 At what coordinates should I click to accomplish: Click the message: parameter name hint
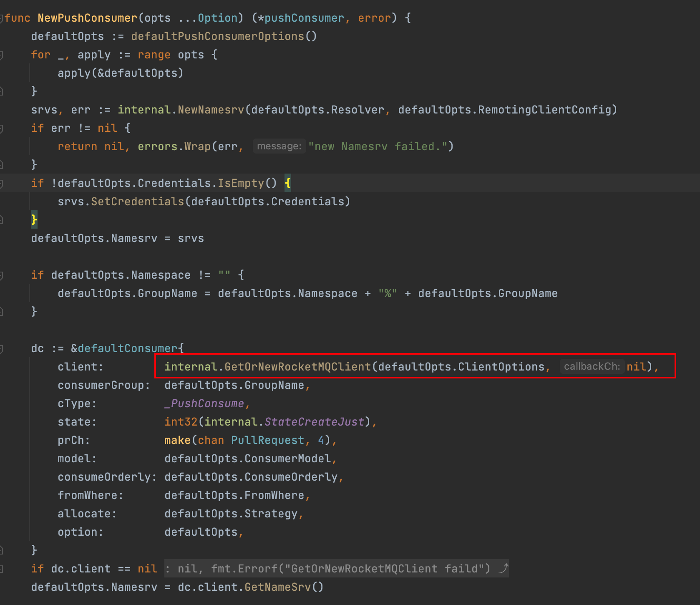(x=279, y=146)
